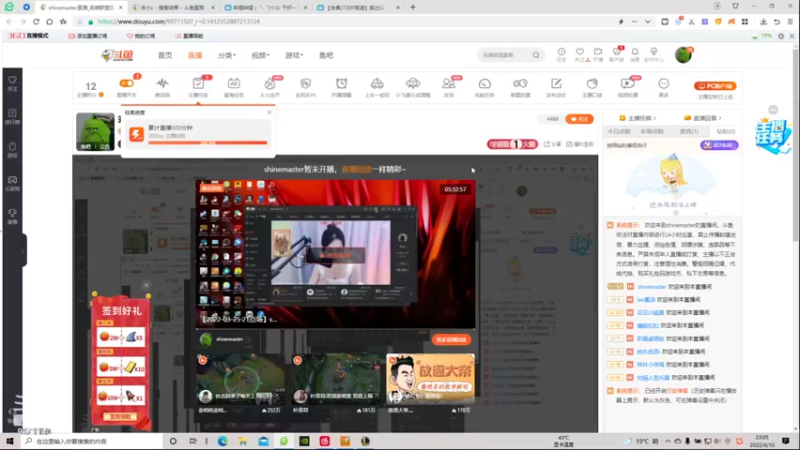The height and width of the screenshot is (450, 800).
Task: Open the 主播任务 floating badge
Action: tap(773, 136)
